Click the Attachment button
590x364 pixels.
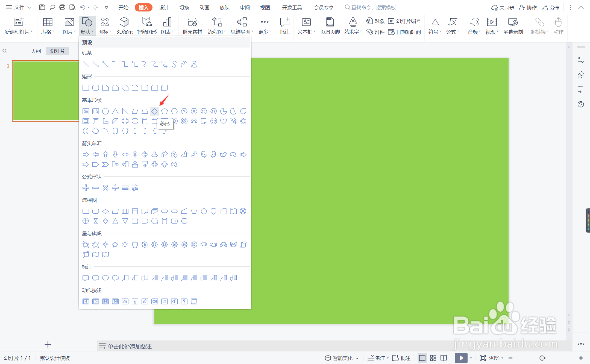[x=375, y=32]
